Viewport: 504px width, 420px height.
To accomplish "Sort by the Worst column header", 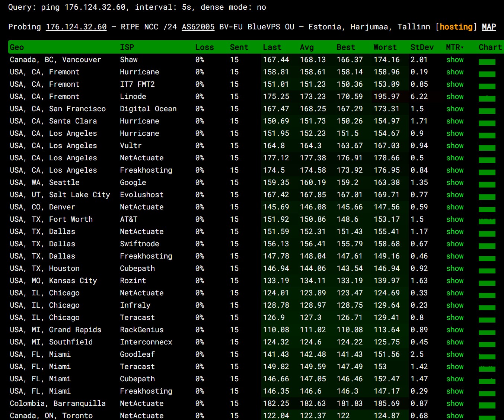I will pyautogui.click(x=385, y=47).
